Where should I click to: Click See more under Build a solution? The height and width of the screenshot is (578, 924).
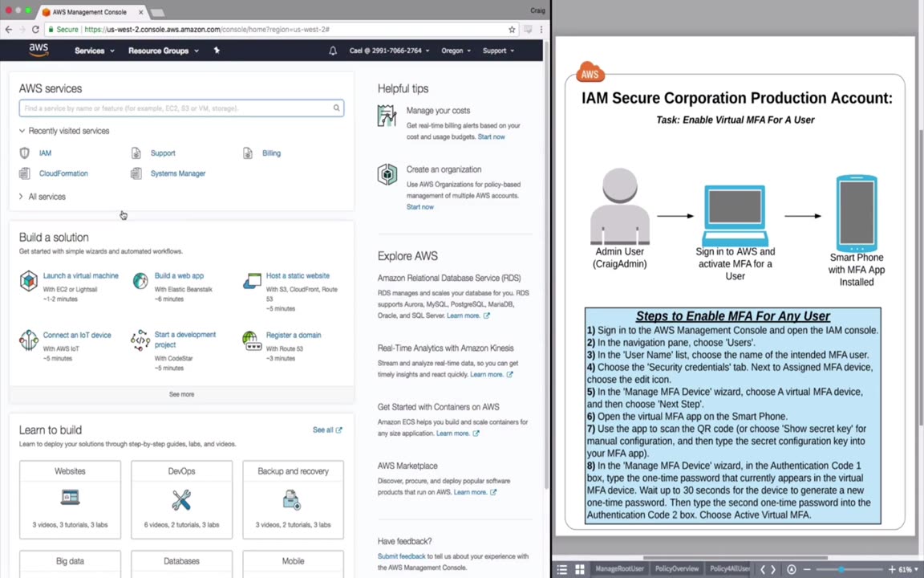click(181, 394)
